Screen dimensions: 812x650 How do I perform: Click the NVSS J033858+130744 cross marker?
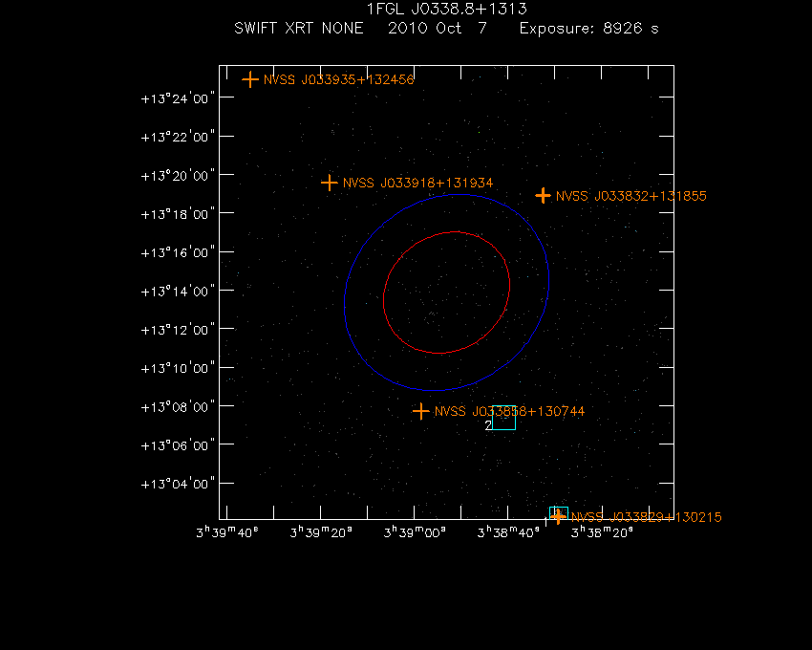point(421,412)
